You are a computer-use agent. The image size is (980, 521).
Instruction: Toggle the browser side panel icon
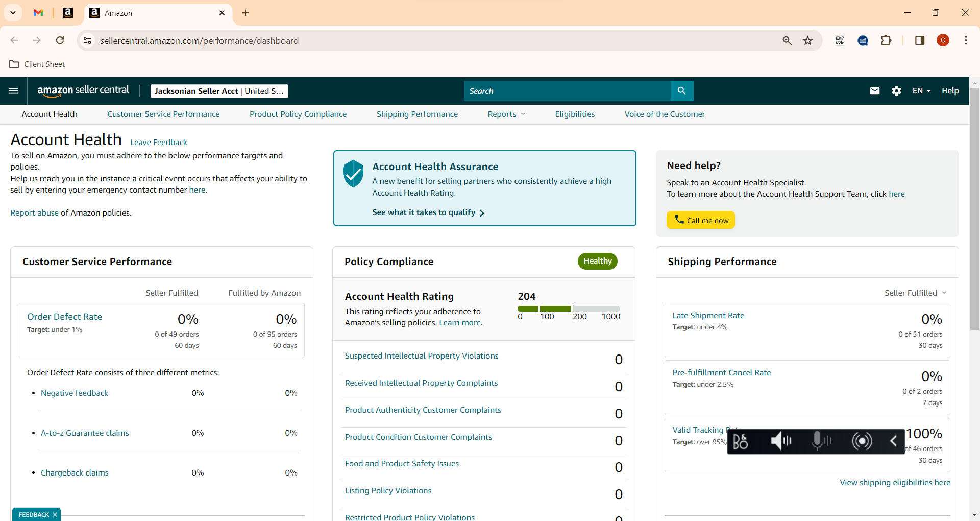coord(920,40)
